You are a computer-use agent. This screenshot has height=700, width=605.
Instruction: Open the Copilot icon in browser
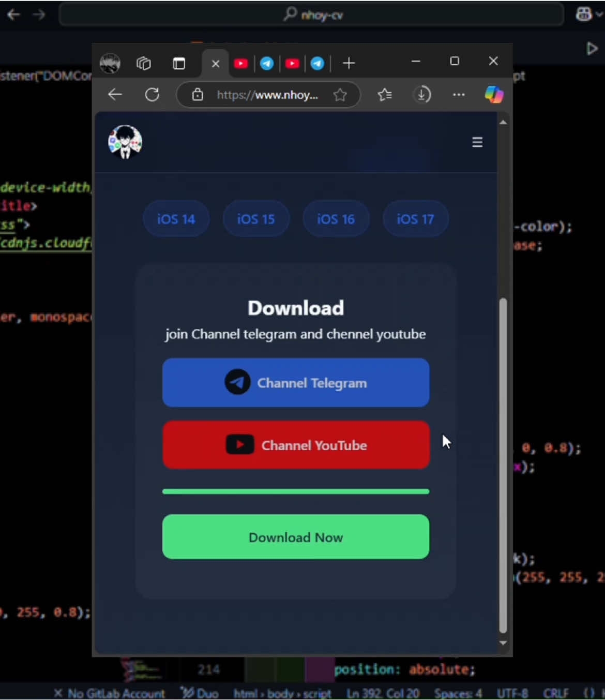pyautogui.click(x=494, y=95)
